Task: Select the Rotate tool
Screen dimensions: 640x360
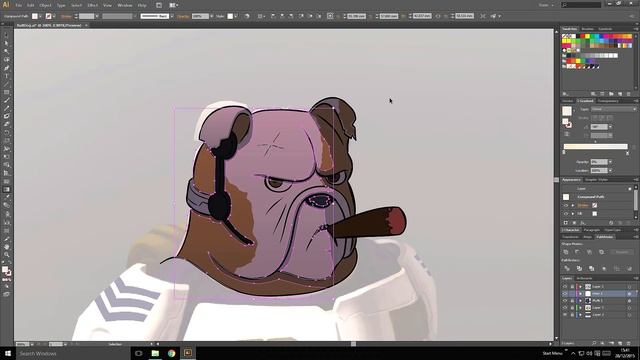Action: (x=7, y=133)
